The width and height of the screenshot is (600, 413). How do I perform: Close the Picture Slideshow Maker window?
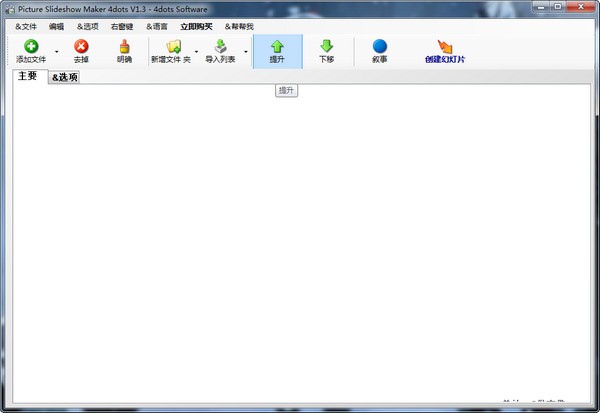point(580,7)
